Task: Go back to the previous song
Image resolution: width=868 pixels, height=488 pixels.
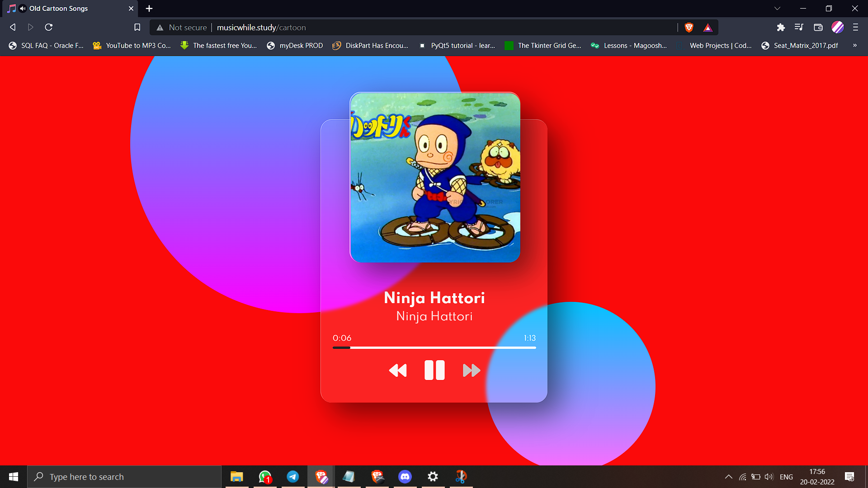Action: point(398,371)
